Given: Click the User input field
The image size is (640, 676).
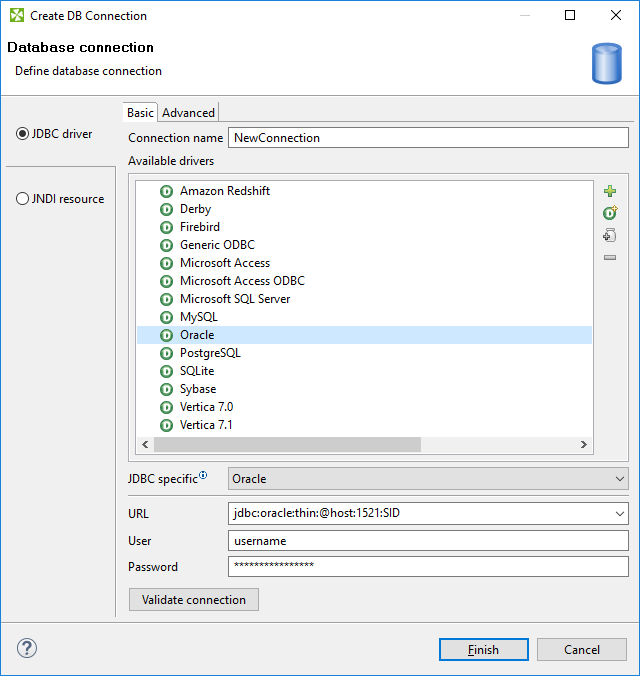Looking at the screenshot, I should coord(428,541).
